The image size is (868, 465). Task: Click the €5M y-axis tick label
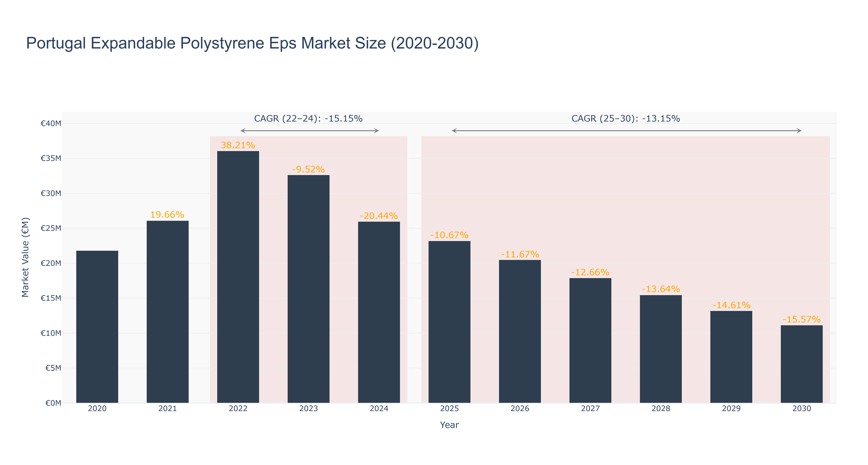tap(53, 368)
